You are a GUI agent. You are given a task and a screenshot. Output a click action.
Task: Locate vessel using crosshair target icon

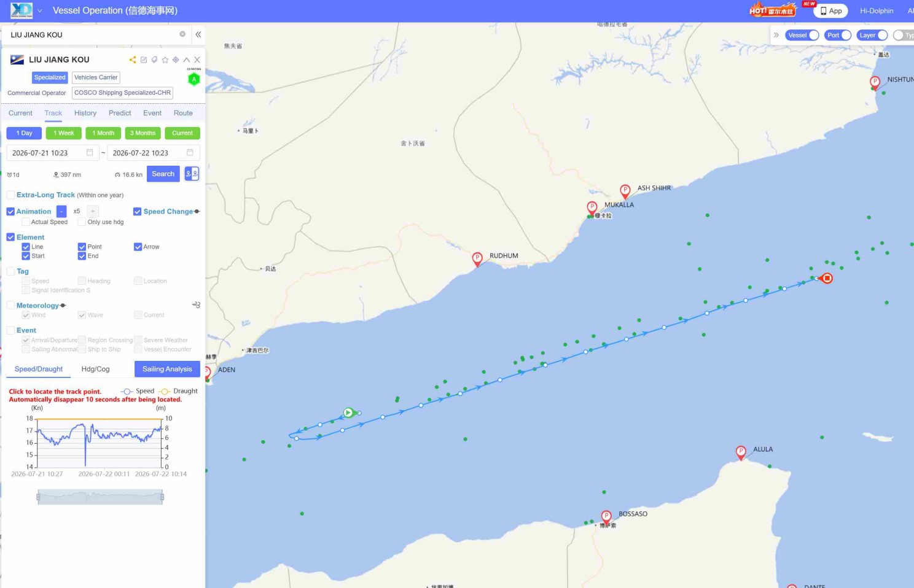tap(176, 60)
